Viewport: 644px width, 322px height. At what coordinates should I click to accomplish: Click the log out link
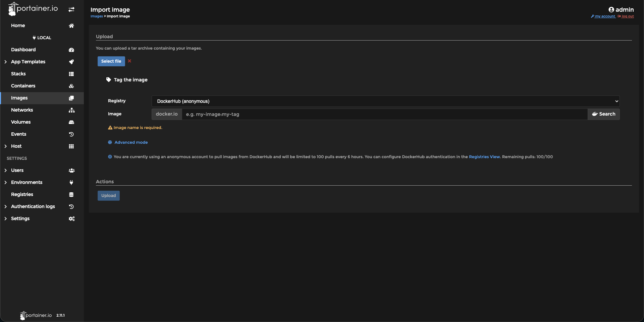pyautogui.click(x=626, y=16)
